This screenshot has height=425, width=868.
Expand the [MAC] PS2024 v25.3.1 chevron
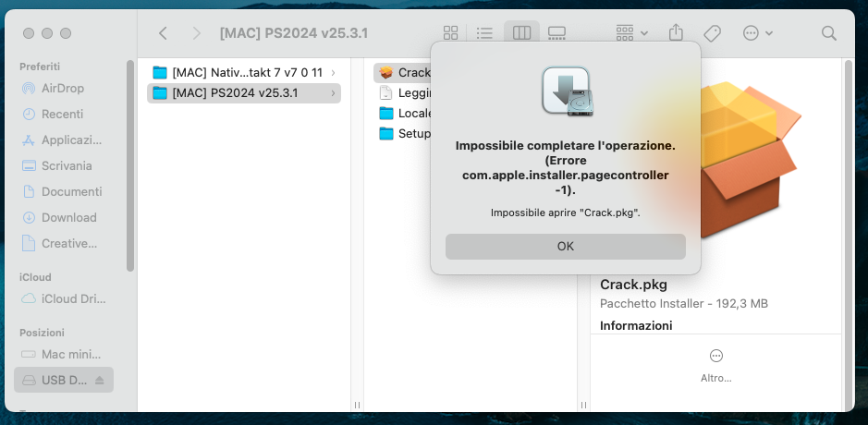click(x=333, y=93)
